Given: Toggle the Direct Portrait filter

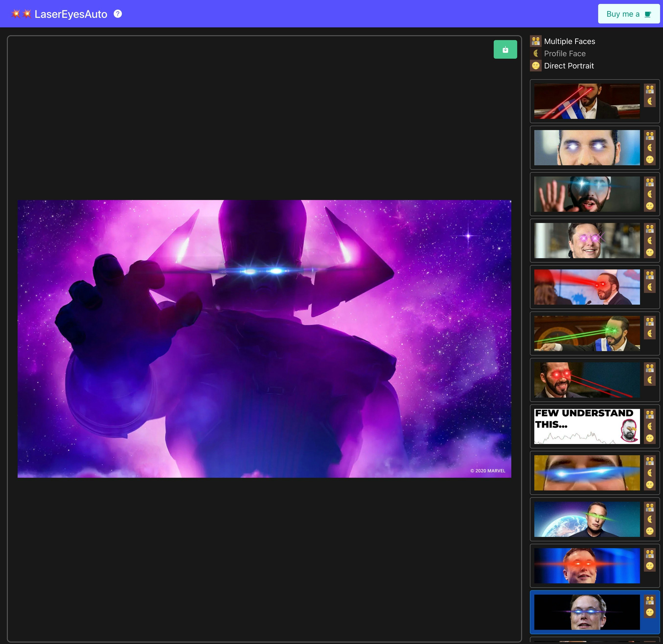Looking at the screenshot, I should pyautogui.click(x=569, y=66).
